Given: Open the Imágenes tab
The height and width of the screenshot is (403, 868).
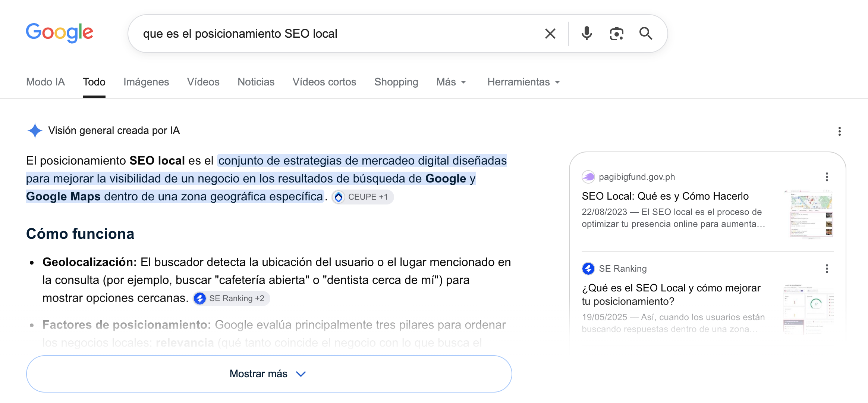Looking at the screenshot, I should click(x=146, y=82).
